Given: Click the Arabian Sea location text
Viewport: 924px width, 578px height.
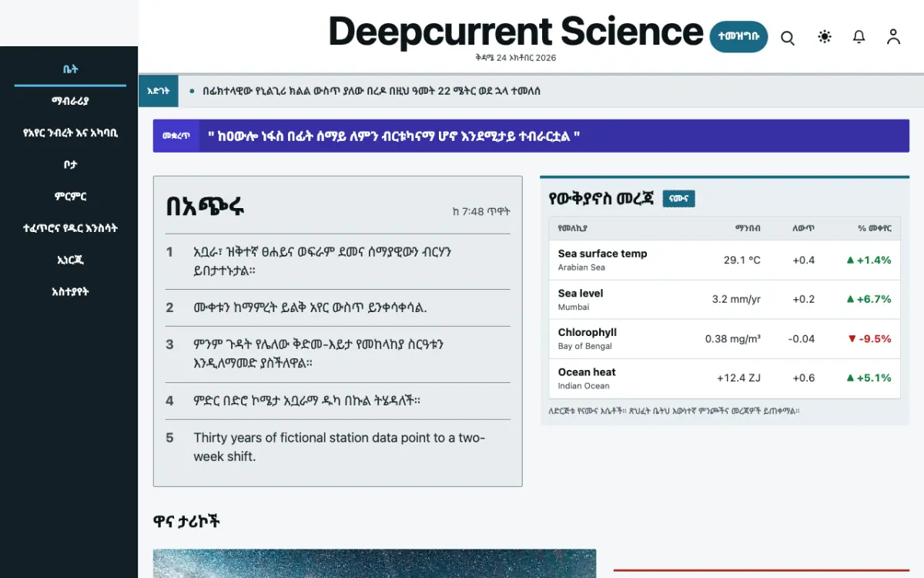Looking at the screenshot, I should 581,267.
